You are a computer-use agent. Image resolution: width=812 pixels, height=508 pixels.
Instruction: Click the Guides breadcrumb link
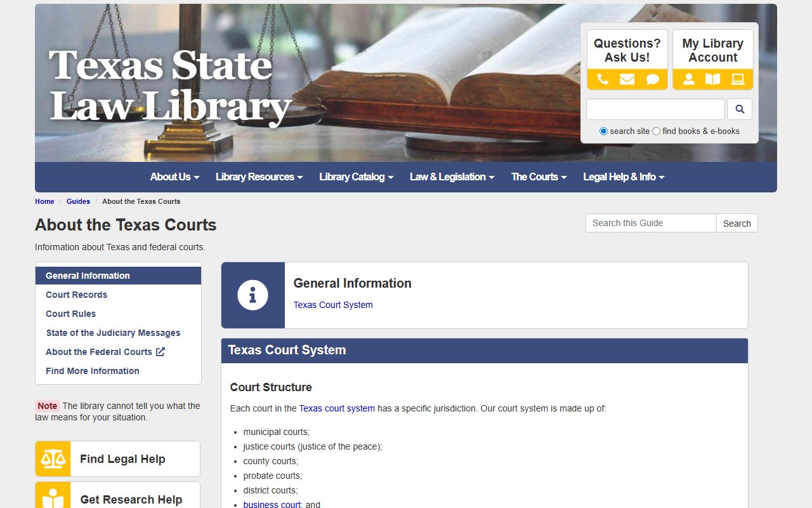pyautogui.click(x=78, y=201)
